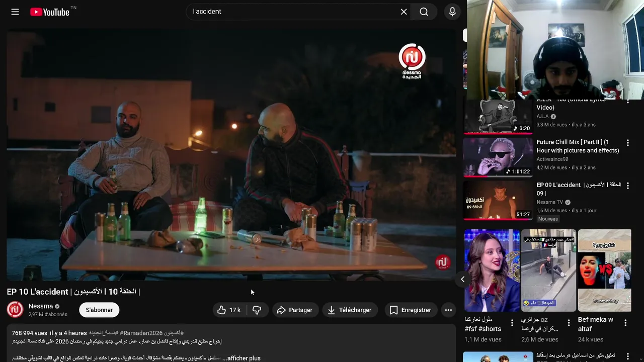Open more actions three-dot menu below video
Viewport: 644px width, 362px height.
[x=448, y=310]
